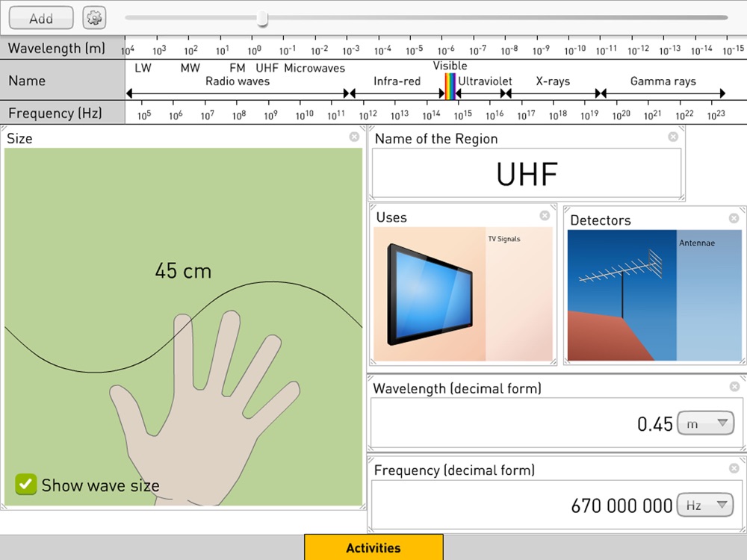The image size is (747, 560).
Task: Click the spectrum slider handle
Action: pos(262,18)
